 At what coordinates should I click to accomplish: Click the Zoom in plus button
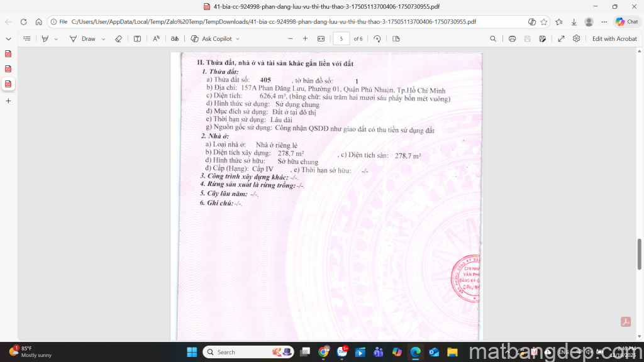point(305,38)
